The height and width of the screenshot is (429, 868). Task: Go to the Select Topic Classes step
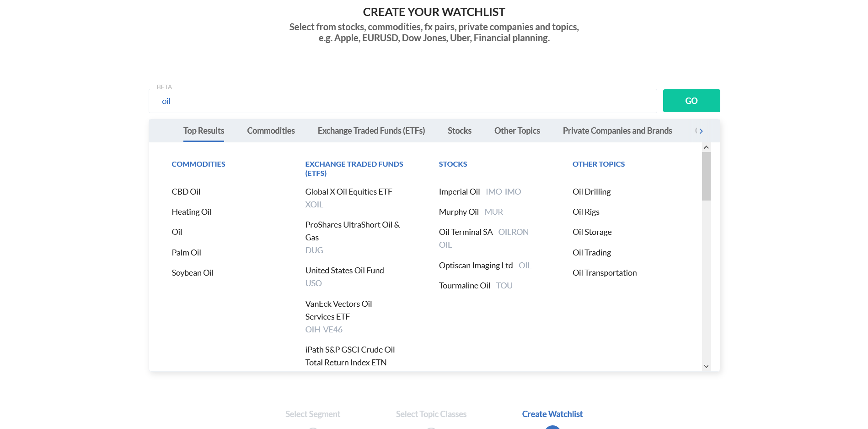[431, 414]
